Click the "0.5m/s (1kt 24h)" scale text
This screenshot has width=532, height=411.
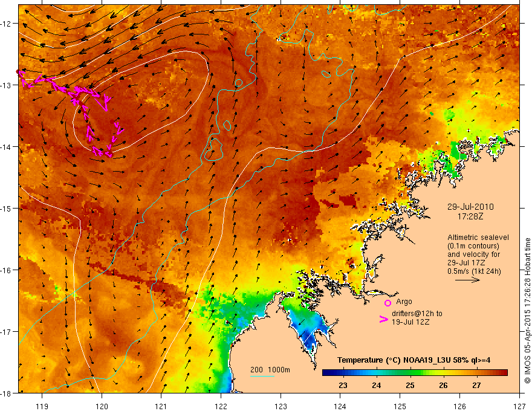click(x=474, y=271)
